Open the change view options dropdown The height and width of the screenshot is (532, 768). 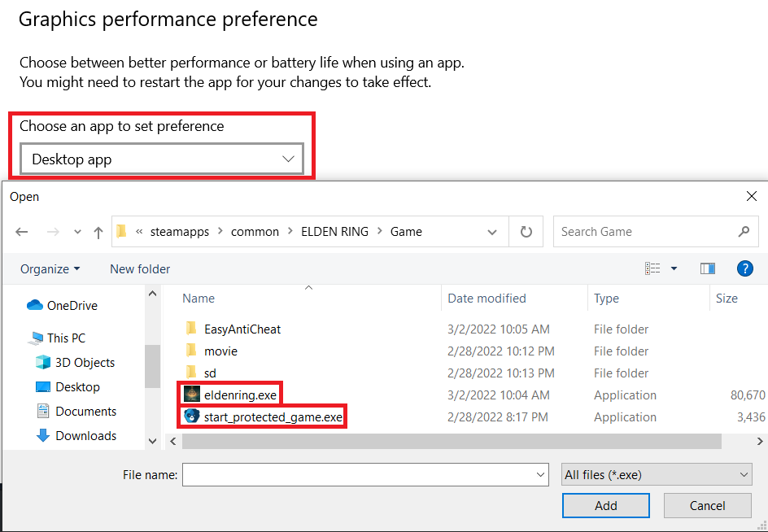point(674,268)
